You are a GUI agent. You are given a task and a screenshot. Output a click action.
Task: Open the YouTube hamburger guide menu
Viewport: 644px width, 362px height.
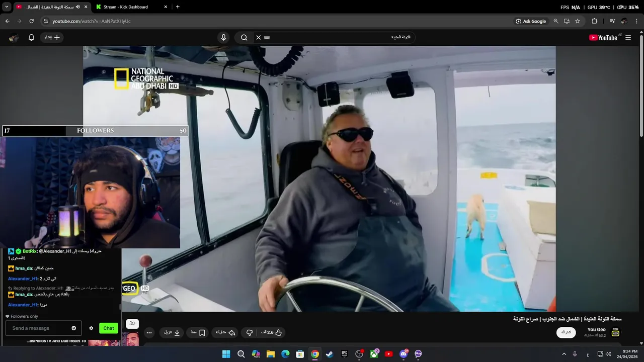628,38
